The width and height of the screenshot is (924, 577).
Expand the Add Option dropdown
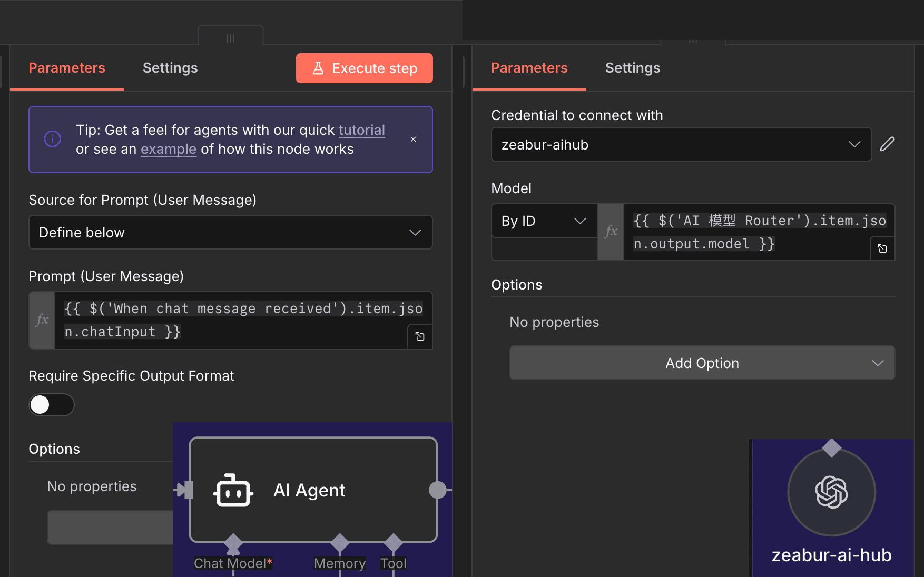[702, 363]
